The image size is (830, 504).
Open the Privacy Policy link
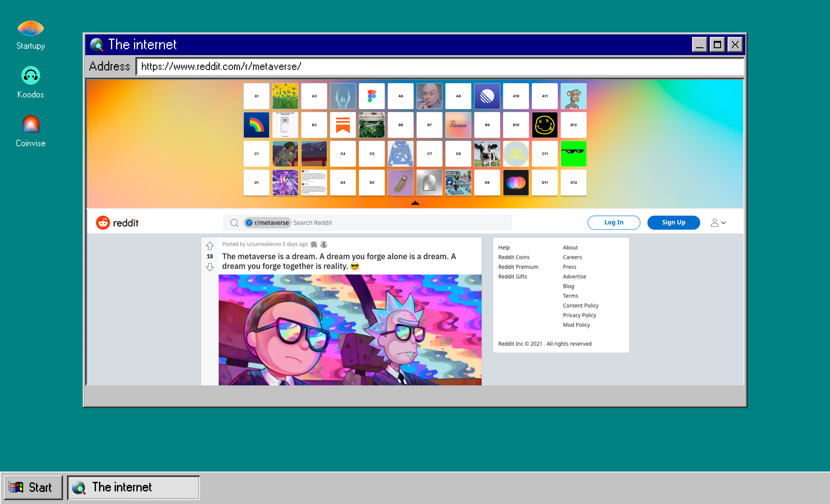tap(579, 315)
